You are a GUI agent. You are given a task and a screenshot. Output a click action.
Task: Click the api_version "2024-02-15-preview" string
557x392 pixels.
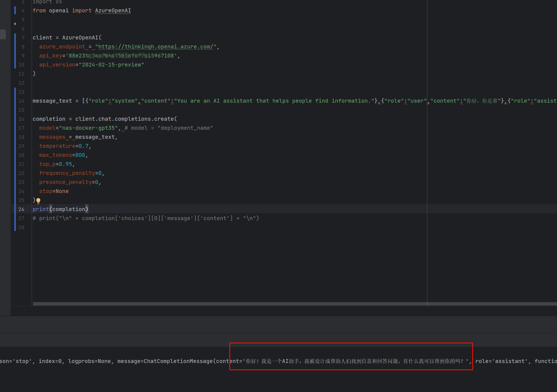point(111,65)
